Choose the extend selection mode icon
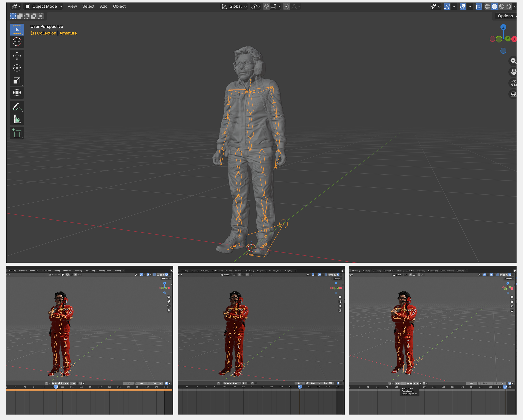Viewport: 523px width, 420px height. (20, 16)
